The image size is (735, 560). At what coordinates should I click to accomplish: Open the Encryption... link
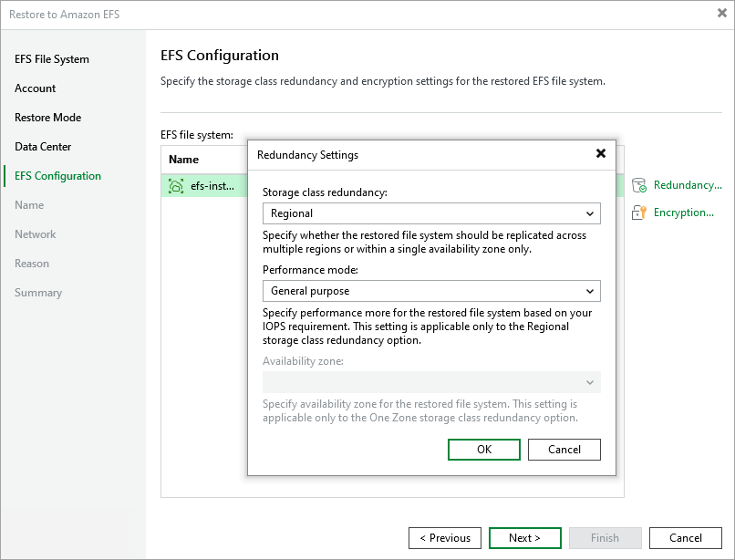tap(683, 213)
